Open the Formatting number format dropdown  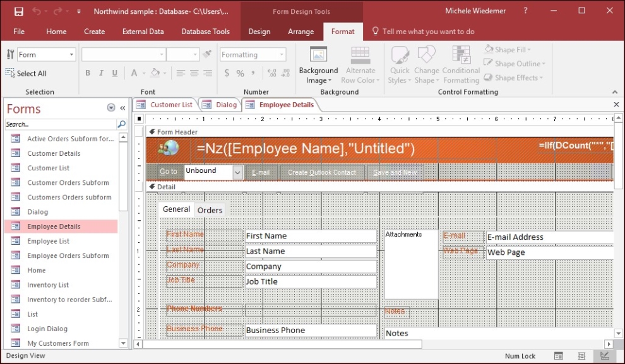282,54
